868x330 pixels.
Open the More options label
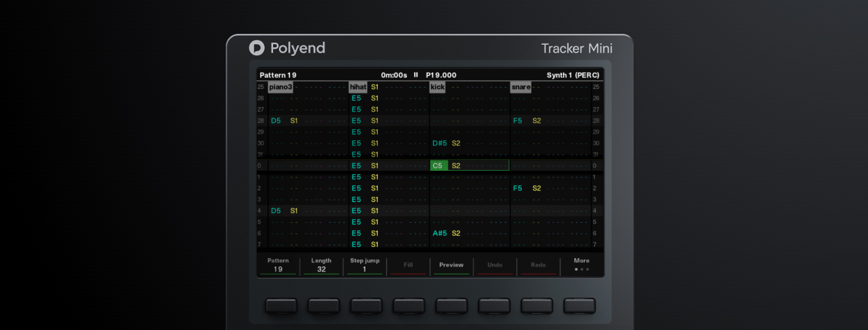[x=581, y=260]
